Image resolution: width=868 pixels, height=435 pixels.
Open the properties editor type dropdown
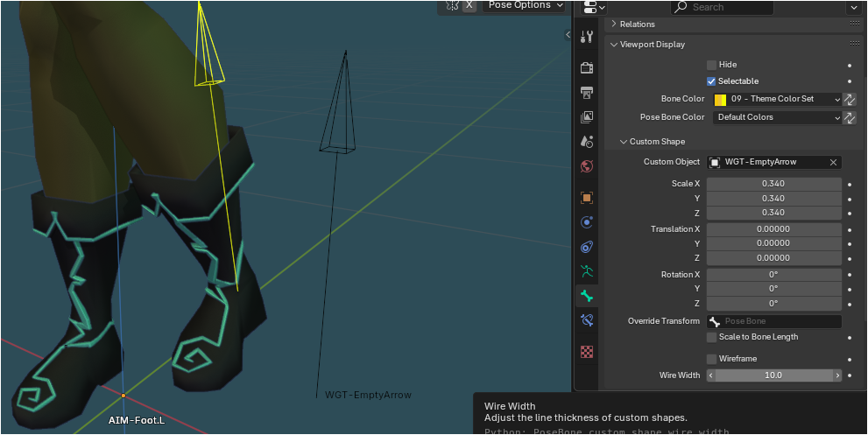[x=595, y=7]
